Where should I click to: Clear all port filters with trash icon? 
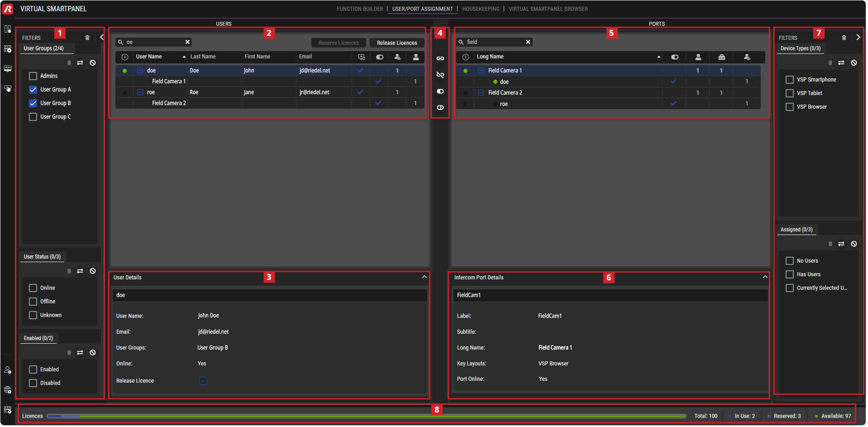pos(844,38)
